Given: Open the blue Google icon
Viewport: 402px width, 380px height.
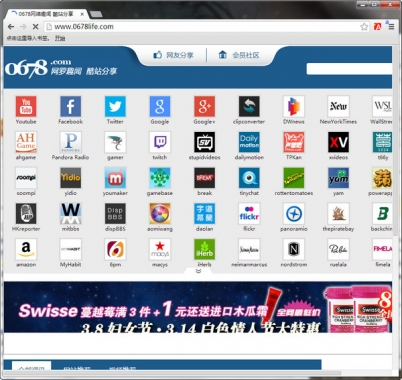Looking at the screenshot, I should click(x=160, y=106).
